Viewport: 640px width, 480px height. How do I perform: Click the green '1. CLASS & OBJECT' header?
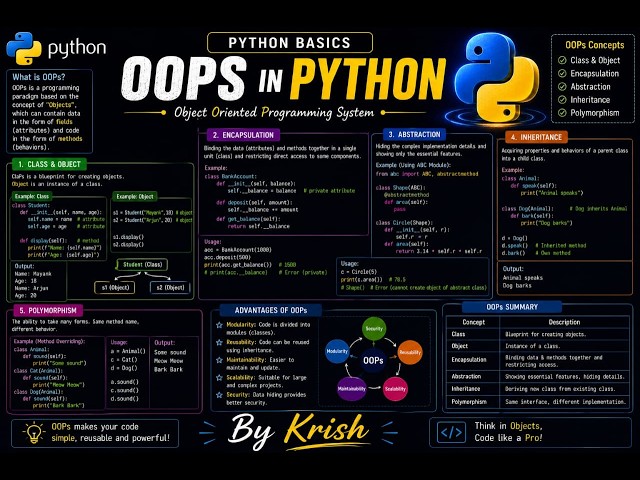coord(49,164)
